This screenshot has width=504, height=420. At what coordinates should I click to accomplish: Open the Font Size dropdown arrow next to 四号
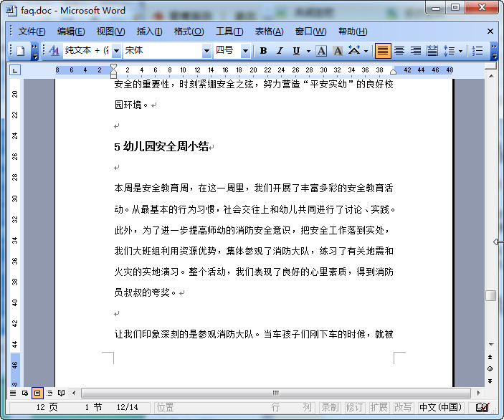point(245,51)
